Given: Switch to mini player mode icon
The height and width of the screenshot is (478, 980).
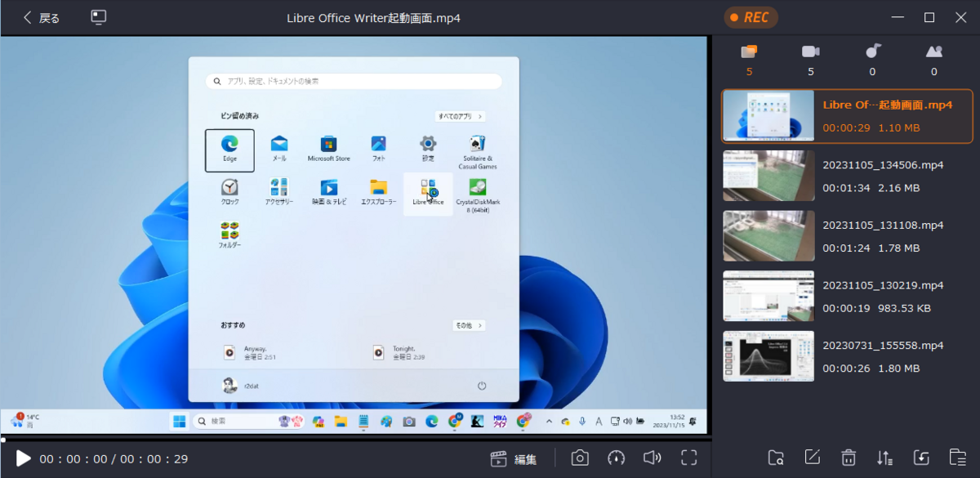Looking at the screenshot, I should 99,17.
